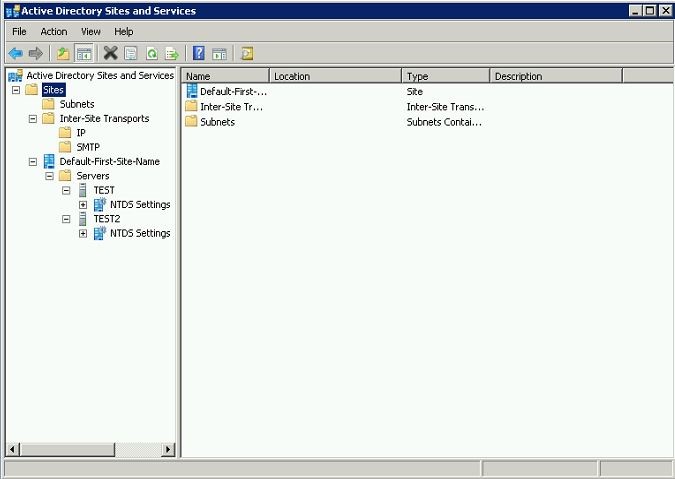Viewport: 675px width, 479px height.
Task: Sort by the Location column header
Action: 335,76
